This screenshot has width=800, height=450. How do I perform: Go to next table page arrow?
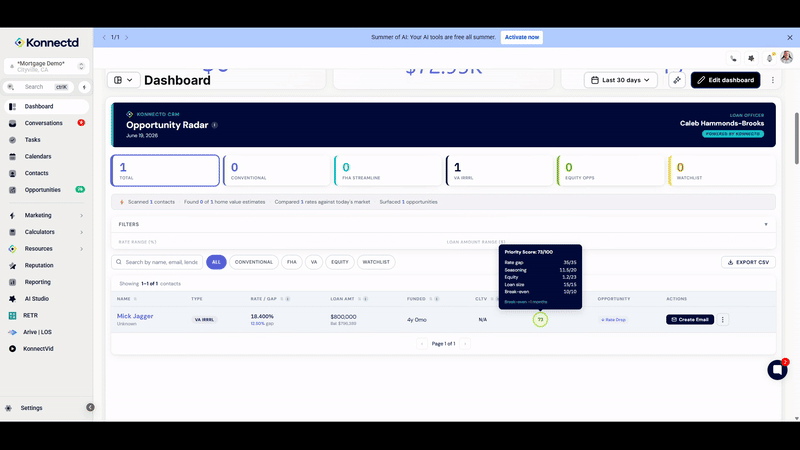[x=465, y=344]
